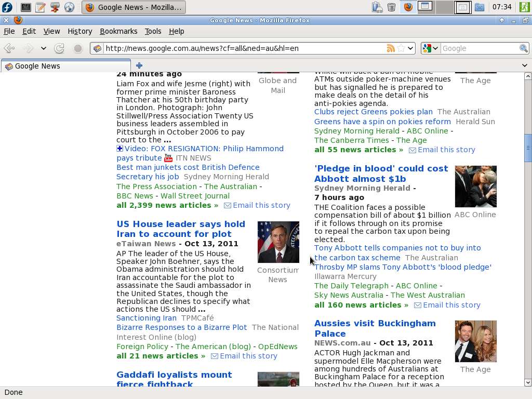Open the list all tabs dropdown
This screenshot has height=399, width=532.
[525, 65]
